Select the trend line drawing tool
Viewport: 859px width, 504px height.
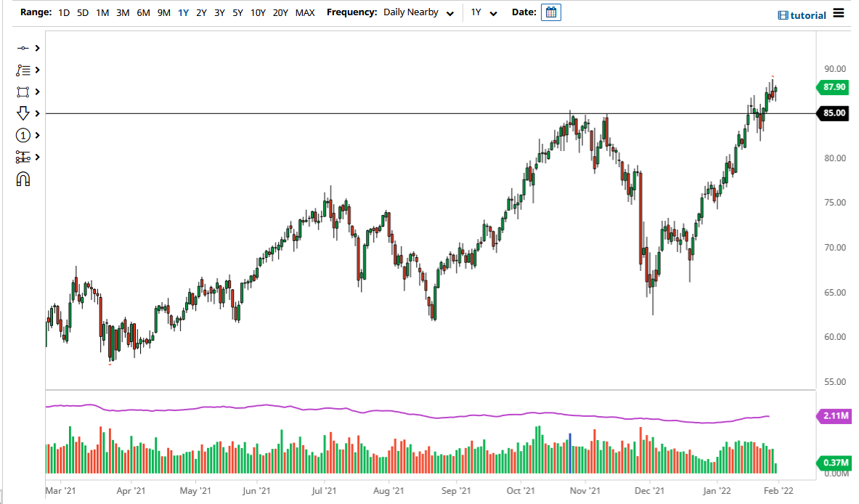[23, 48]
